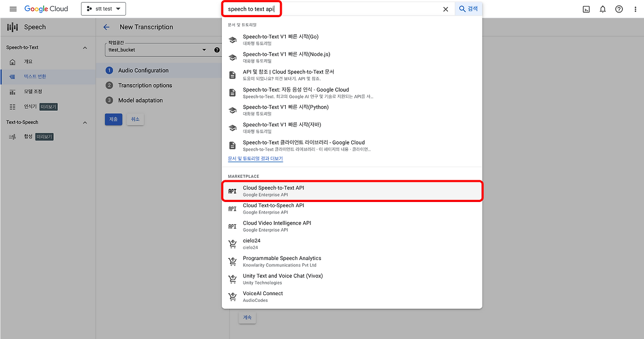Click shopping cart icon beside cielo24
Screen dimensions: 644x339
[232, 244]
